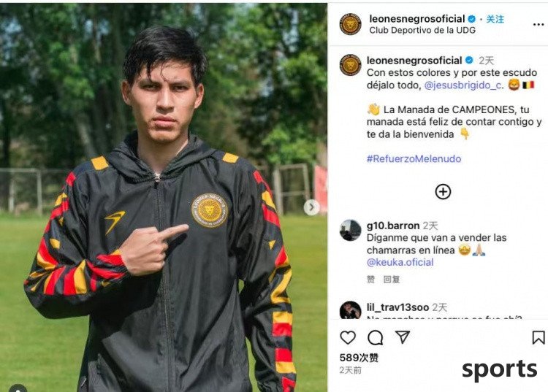Like the post with the heart icon
Screen dimensions: 548x392
tap(348, 337)
